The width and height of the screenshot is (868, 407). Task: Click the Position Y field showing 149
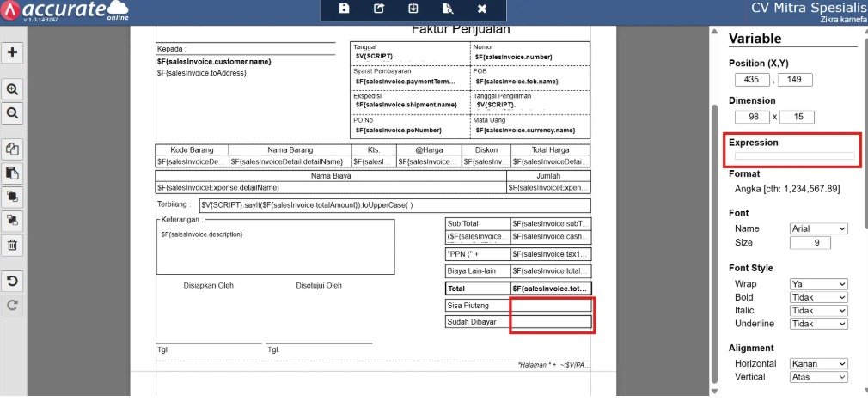(x=795, y=80)
